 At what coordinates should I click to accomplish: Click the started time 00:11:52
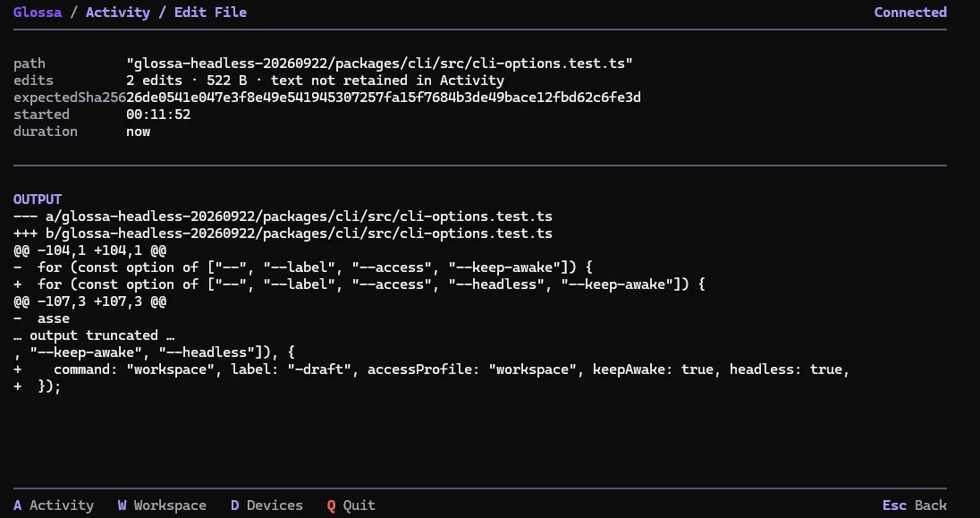point(158,115)
